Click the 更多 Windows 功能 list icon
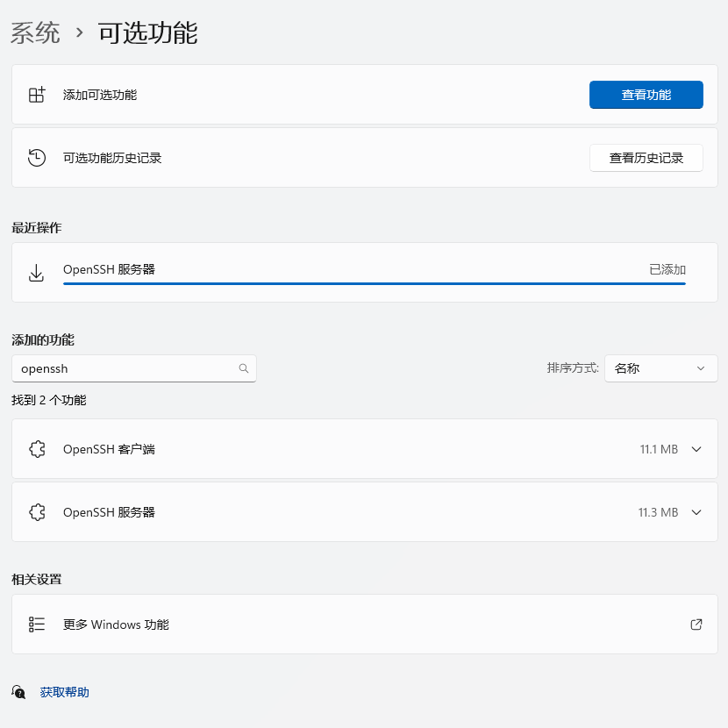Viewport: 728px width, 728px height. pos(36,625)
